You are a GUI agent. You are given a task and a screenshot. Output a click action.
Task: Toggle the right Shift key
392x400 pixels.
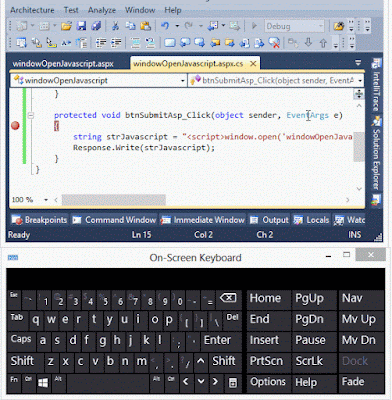click(224, 361)
